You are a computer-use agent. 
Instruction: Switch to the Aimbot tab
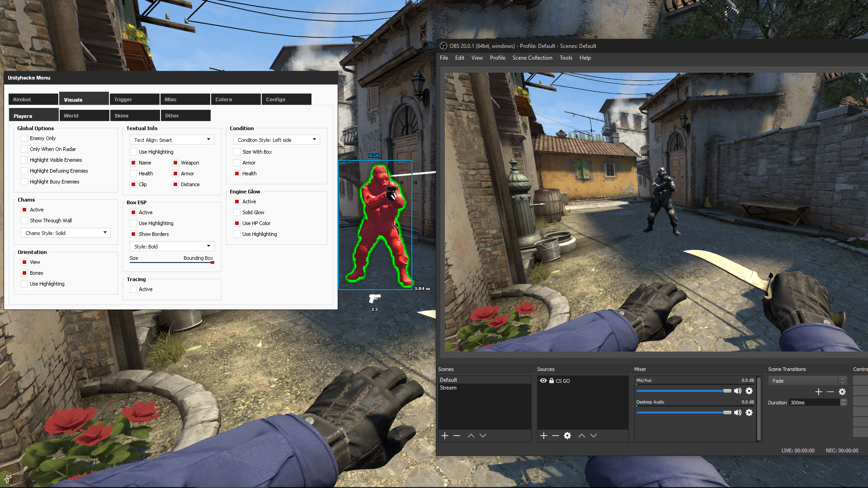click(x=33, y=99)
